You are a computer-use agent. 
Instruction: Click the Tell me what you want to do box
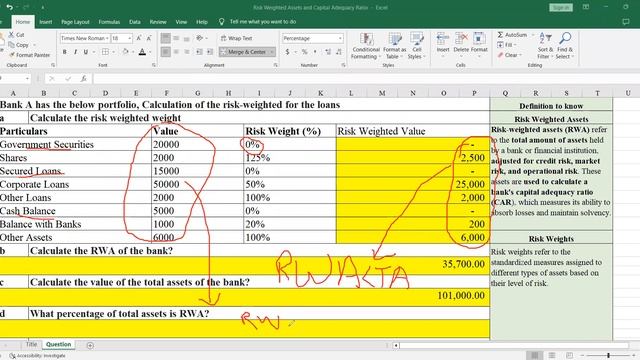tap(262, 22)
